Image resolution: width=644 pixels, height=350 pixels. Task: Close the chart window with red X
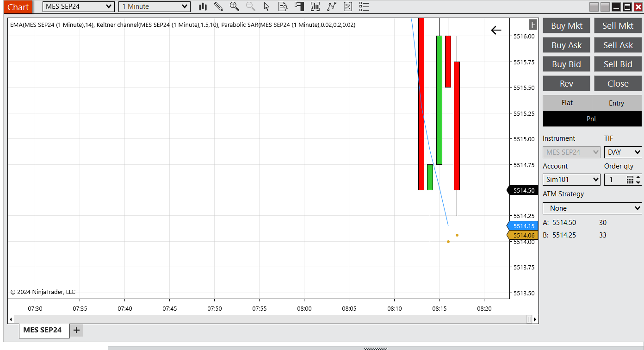[638, 7]
